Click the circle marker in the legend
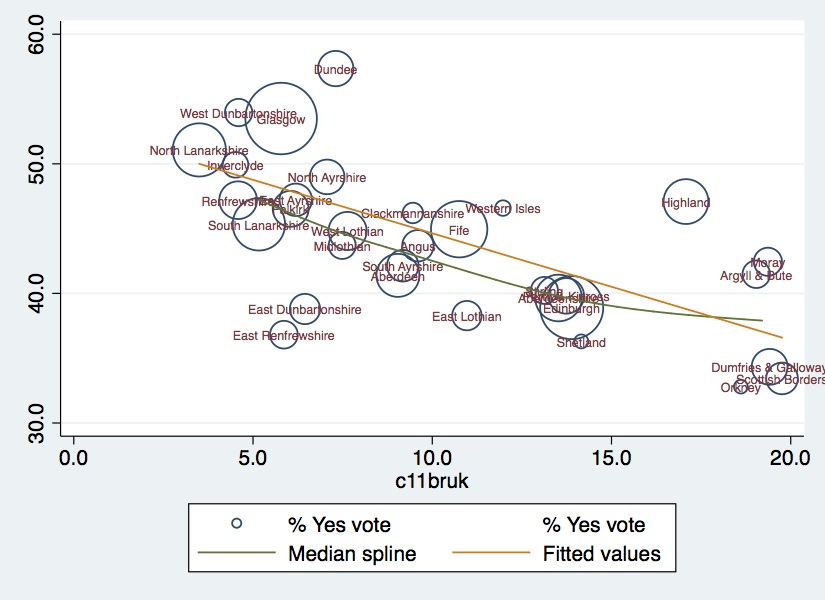 pyautogui.click(x=236, y=524)
